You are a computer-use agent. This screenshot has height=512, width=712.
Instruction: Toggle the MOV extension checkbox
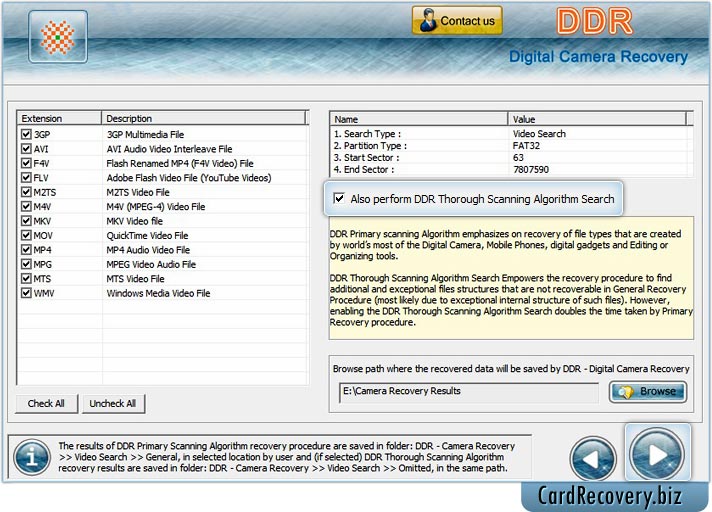[x=26, y=235]
